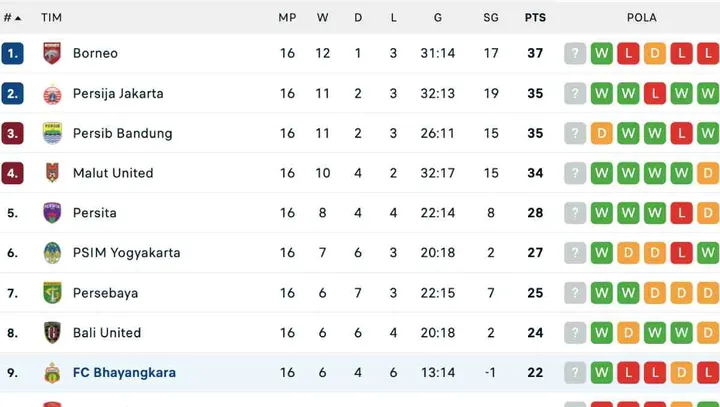Sort table by PTS column header
The width and height of the screenshot is (720, 407).
click(535, 18)
